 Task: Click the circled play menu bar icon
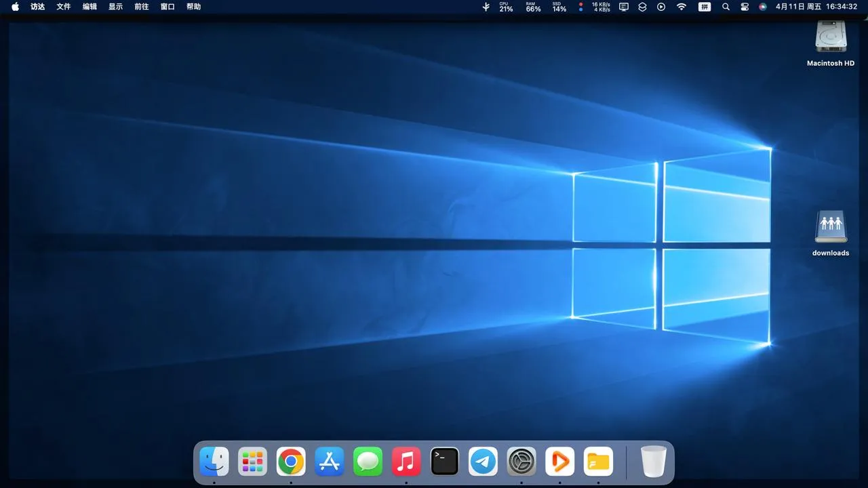click(661, 7)
